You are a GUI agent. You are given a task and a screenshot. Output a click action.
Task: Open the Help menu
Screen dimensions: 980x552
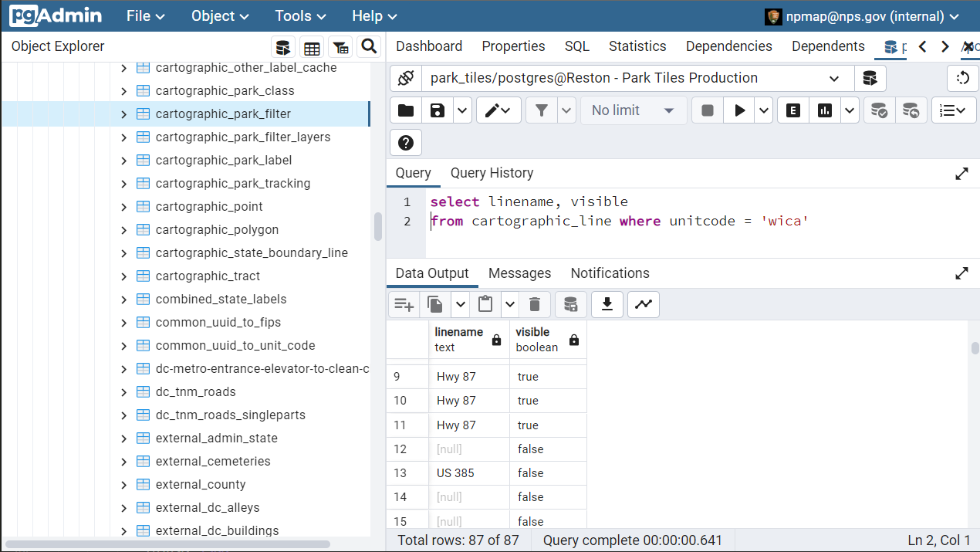374,16
